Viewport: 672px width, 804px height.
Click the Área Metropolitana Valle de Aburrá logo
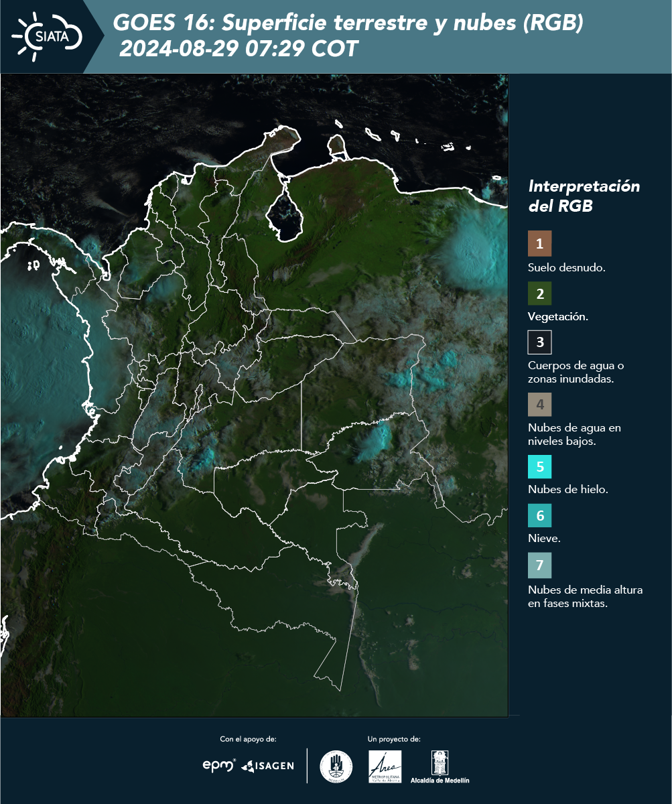tap(385, 766)
